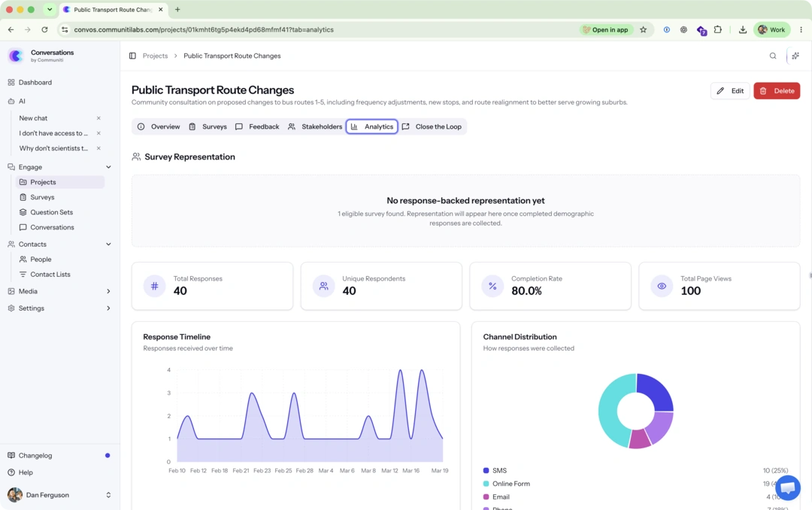Image resolution: width=812 pixels, height=510 pixels.
Task: Collapse the Contacts section chevron
Action: coord(108,244)
